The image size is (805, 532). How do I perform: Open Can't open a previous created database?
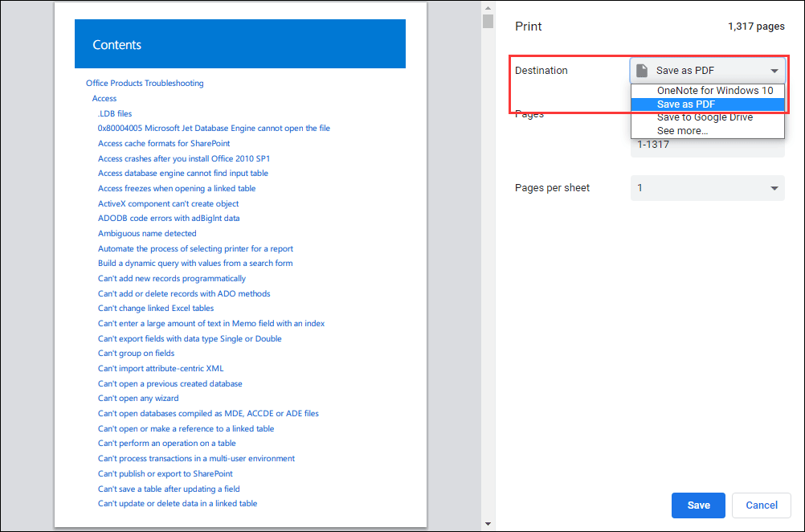tap(170, 383)
